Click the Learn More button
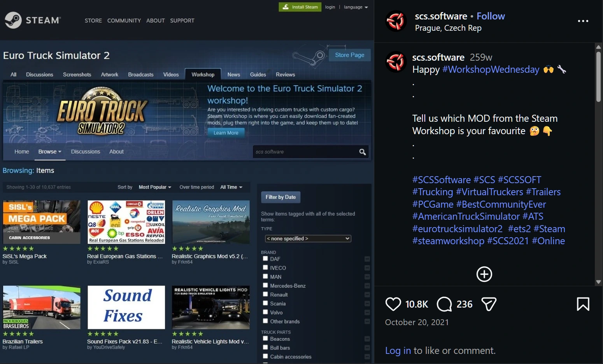This screenshot has height=364, width=603. click(x=226, y=133)
